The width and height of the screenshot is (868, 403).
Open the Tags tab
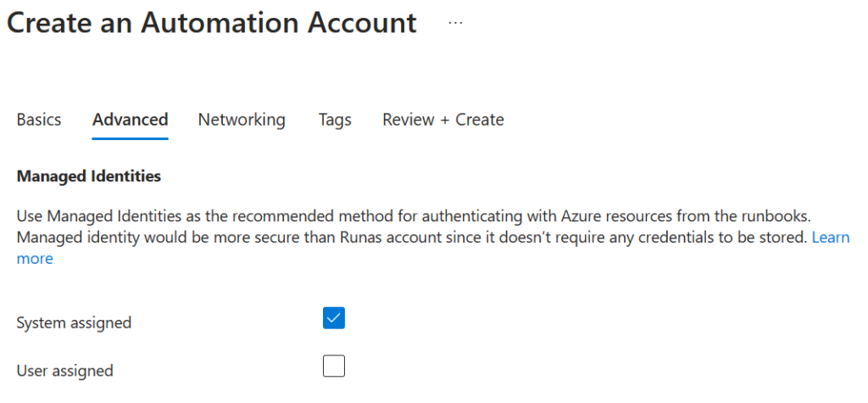point(335,120)
